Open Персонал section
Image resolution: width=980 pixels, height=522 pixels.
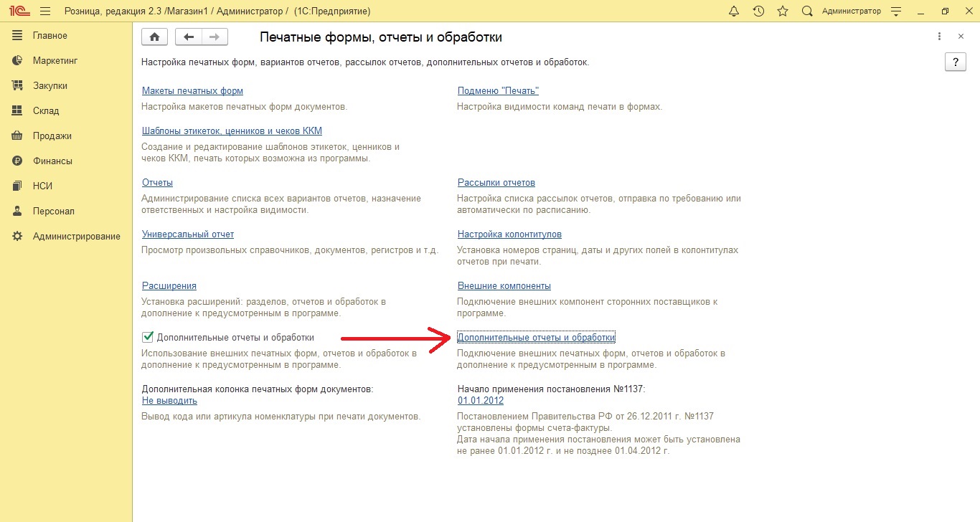coord(54,212)
